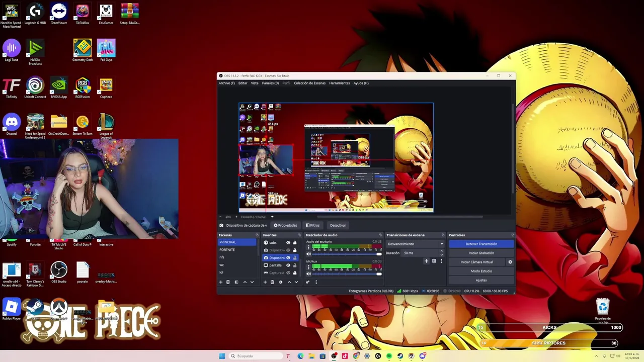The image size is (644, 362).
Task: Undock the Escenas panel
Action: click(257, 235)
